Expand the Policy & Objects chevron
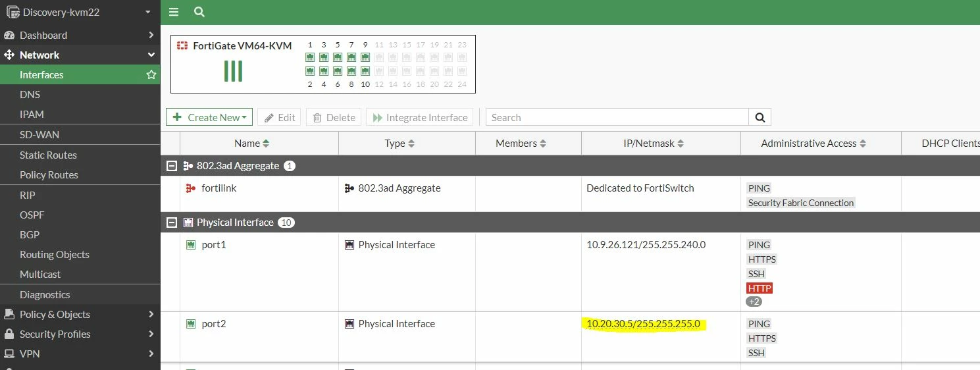 click(x=151, y=314)
